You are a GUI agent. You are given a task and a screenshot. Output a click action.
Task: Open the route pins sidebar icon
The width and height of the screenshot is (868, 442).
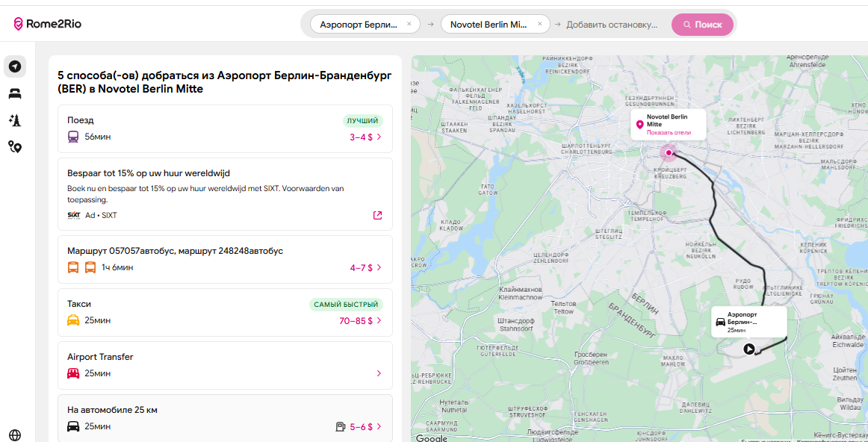(x=15, y=146)
